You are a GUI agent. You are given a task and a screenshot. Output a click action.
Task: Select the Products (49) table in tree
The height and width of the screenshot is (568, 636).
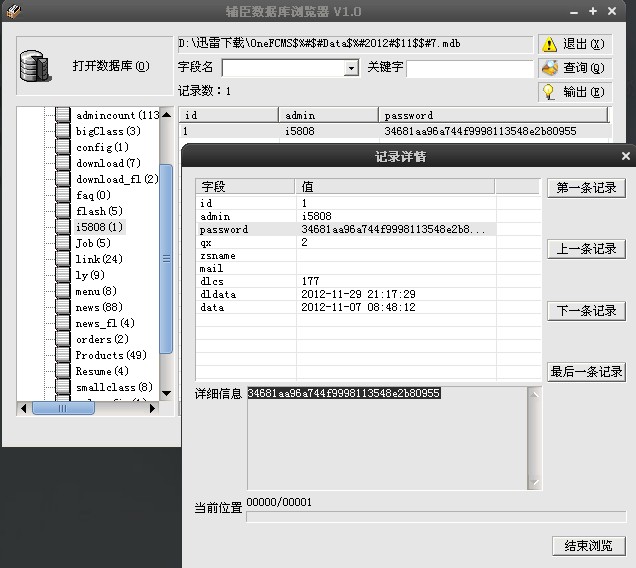click(111, 355)
